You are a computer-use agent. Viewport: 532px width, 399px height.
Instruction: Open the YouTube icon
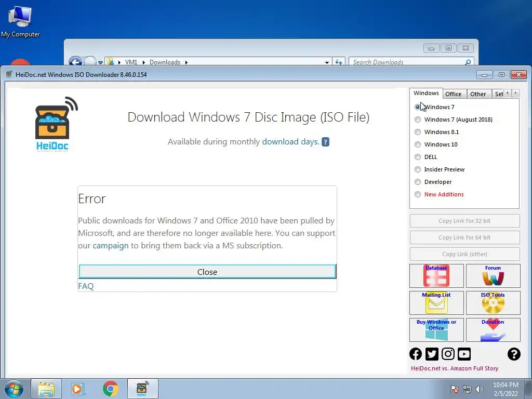[464, 354]
